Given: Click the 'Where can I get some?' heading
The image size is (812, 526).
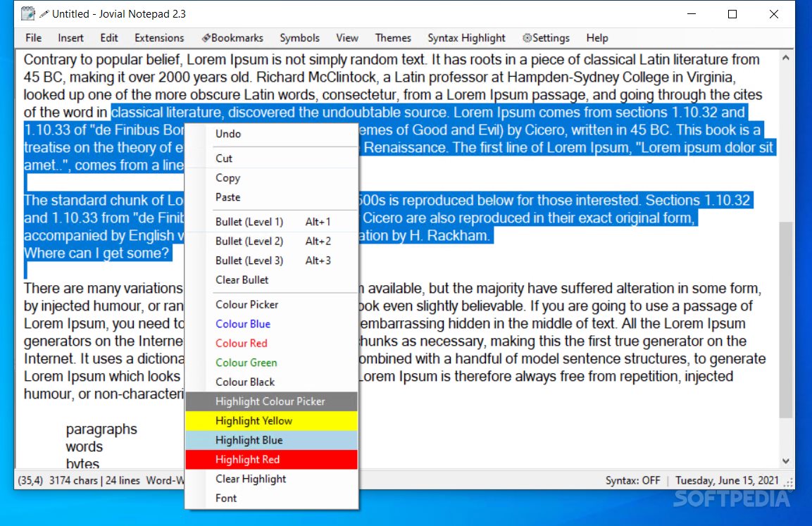Looking at the screenshot, I should click(97, 253).
